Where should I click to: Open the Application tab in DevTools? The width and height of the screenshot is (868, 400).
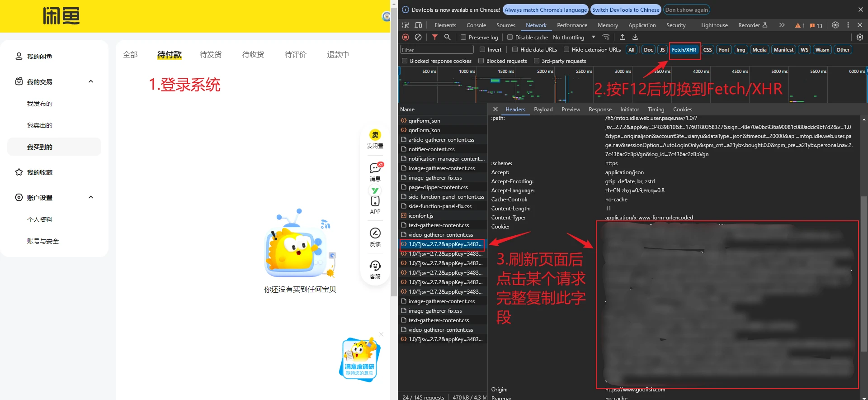pyautogui.click(x=642, y=25)
